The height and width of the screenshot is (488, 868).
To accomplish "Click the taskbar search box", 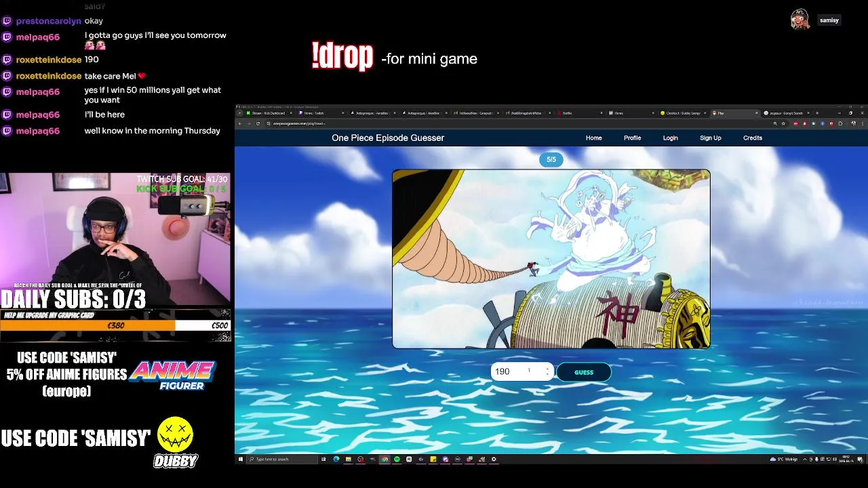I will pos(281,460).
